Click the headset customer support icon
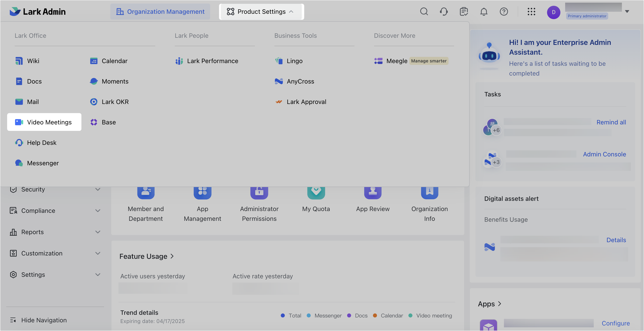 pos(444,12)
